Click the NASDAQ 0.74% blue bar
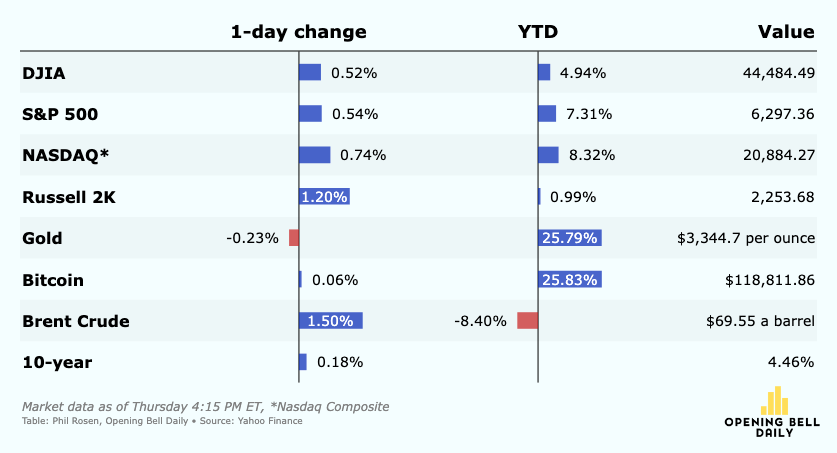This screenshot has width=837, height=453. click(315, 155)
